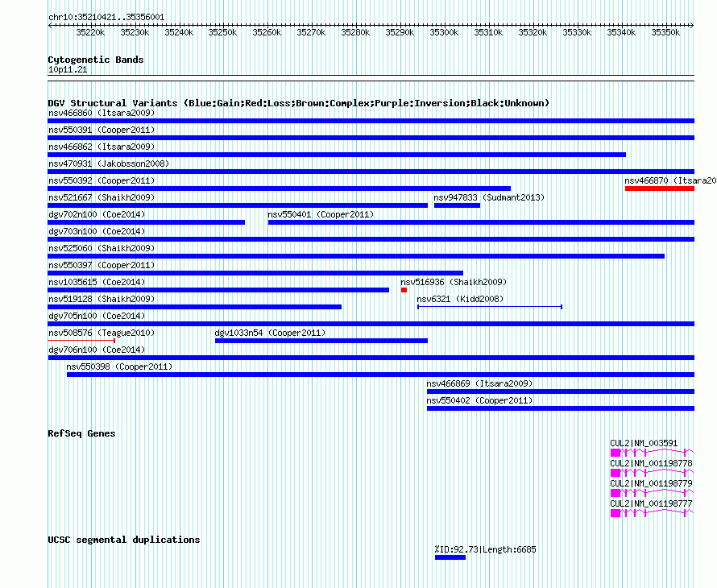The image size is (717, 588).
Task: Open nsv508576 (Teague2010) label
Action: 102,333
